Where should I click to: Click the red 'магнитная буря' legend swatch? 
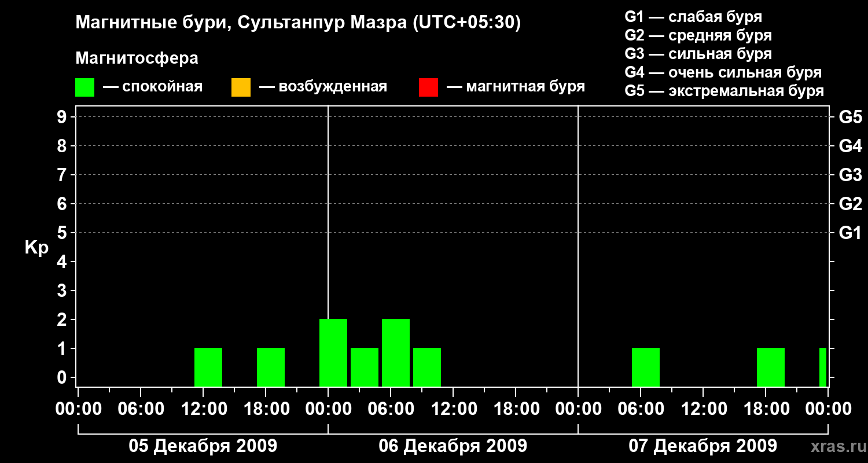click(x=428, y=87)
